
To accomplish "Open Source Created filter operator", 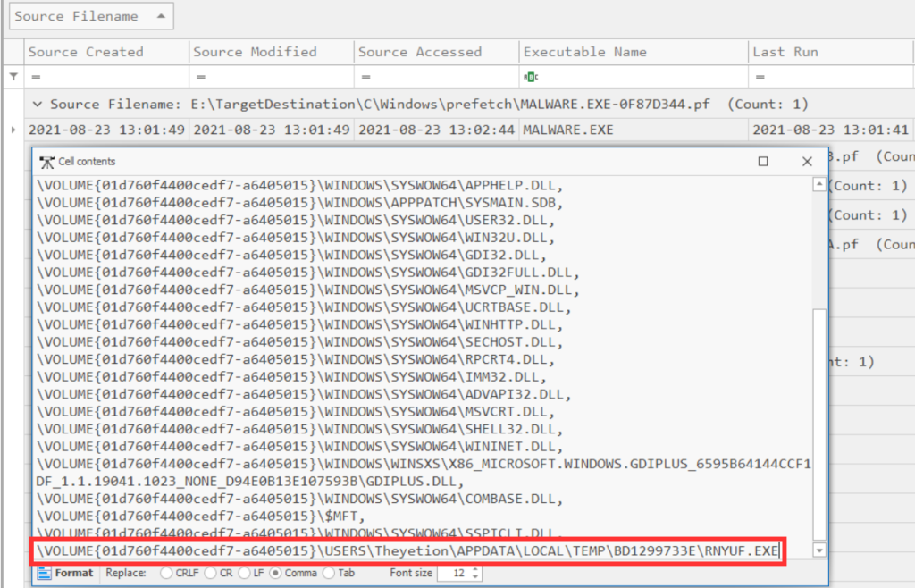I will tap(36, 77).
